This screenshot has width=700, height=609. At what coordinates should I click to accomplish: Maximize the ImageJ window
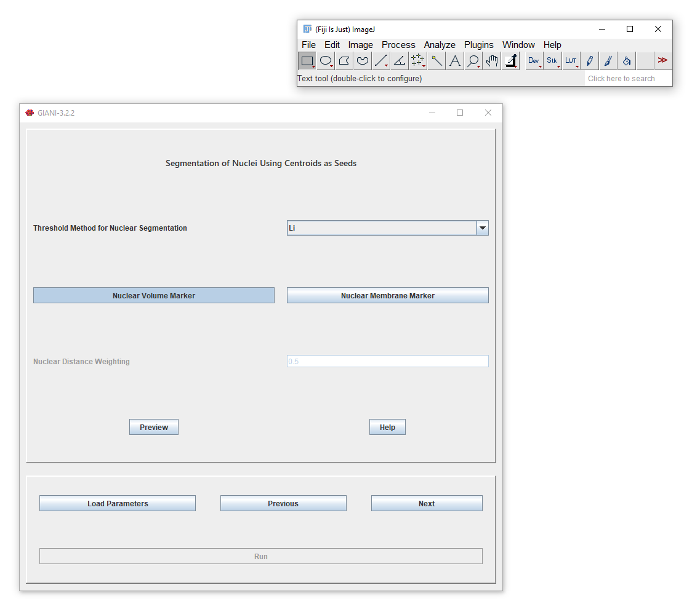pos(630,29)
